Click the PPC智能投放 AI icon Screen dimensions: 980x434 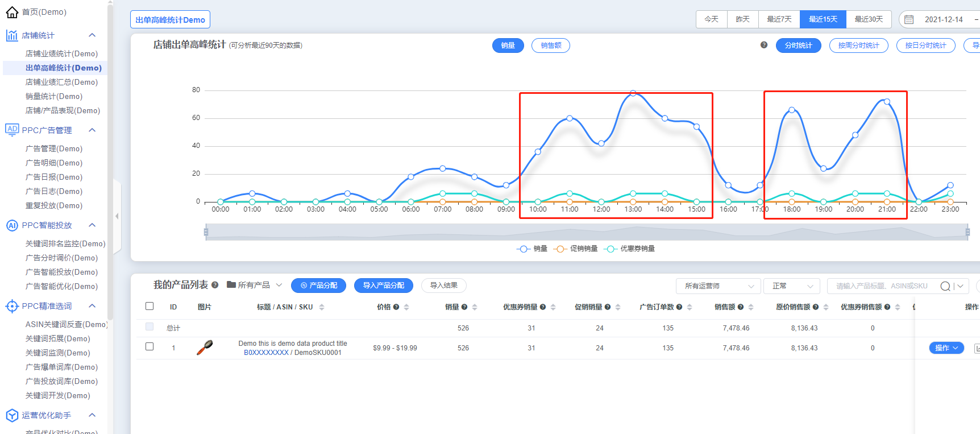pyautogui.click(x=12, y=225)
